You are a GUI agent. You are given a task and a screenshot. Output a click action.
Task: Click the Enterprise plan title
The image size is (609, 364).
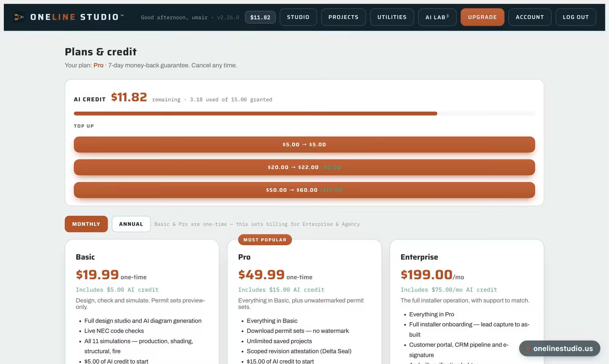click(x=419, y=257)
